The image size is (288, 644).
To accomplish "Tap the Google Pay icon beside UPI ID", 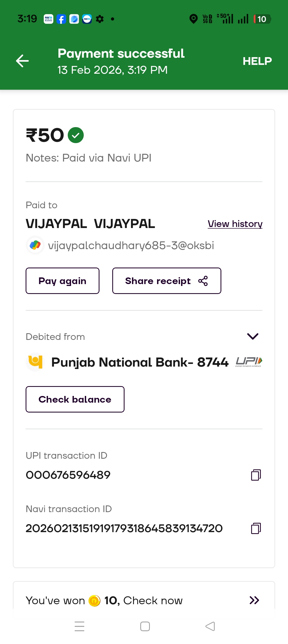I will point(35,245).
